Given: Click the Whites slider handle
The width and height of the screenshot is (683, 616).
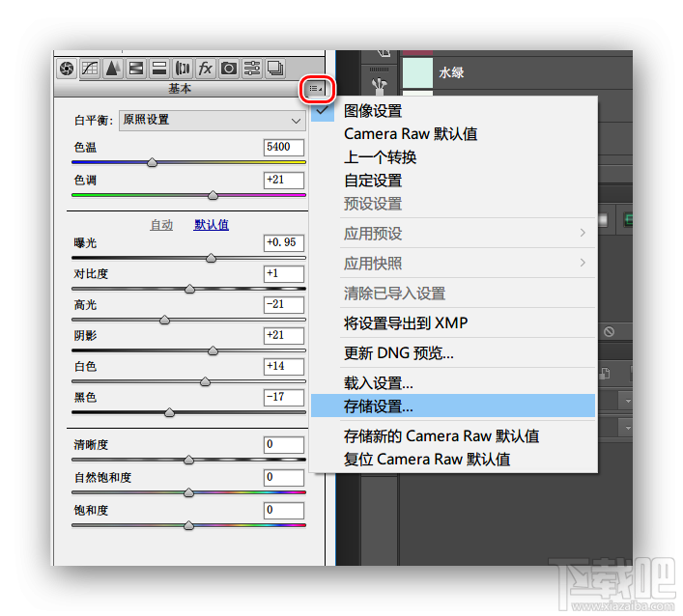Looking at the screenshot, I should click(205, 381).
